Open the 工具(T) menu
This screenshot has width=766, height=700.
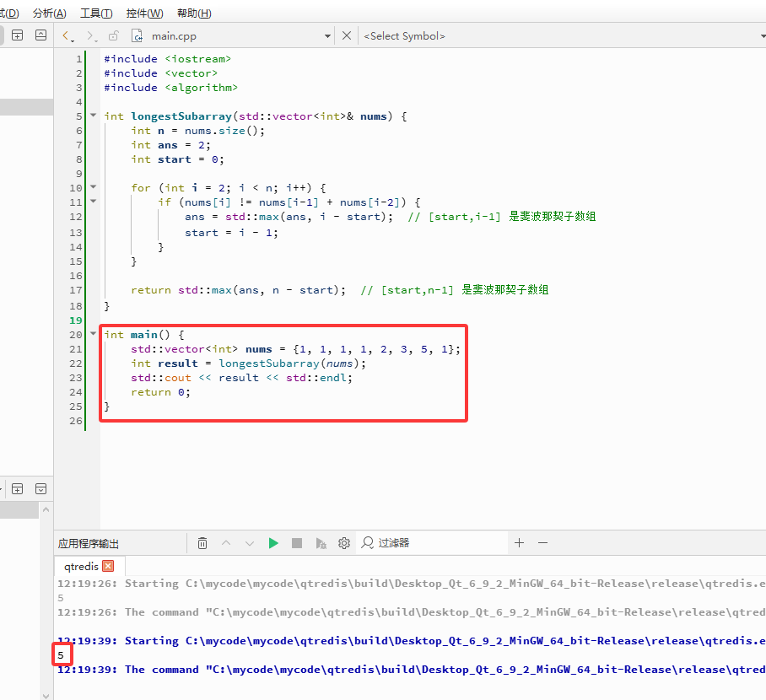pos(96,13)
